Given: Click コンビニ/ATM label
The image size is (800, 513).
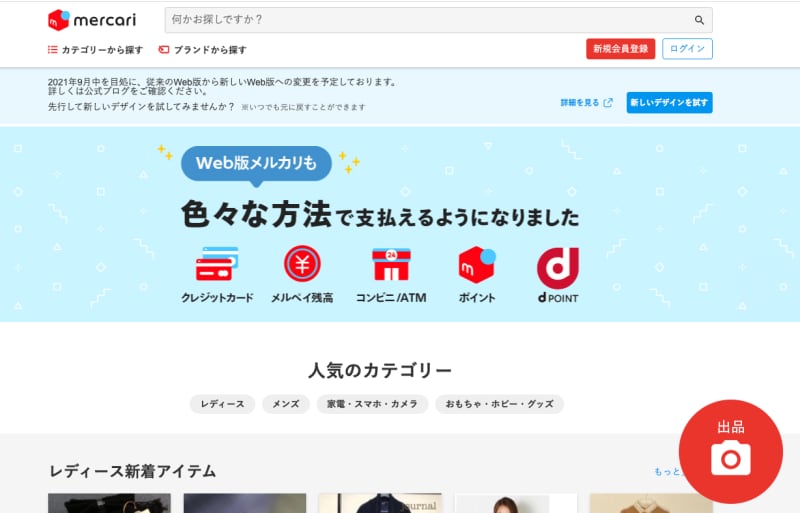Looking at the screenshot, I should point(391,298).
